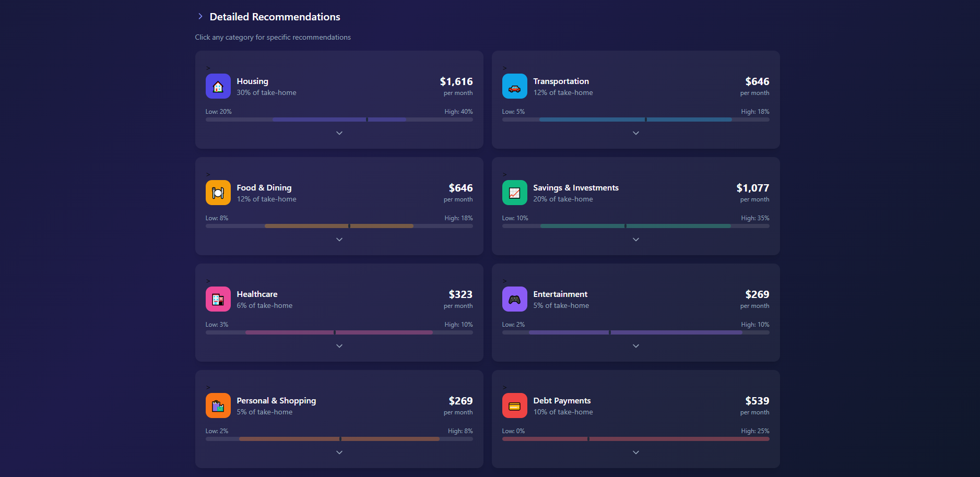Screen dimensions: 980x477
Task: Click the $1,616 Housing amount
Action: [456, 81]
